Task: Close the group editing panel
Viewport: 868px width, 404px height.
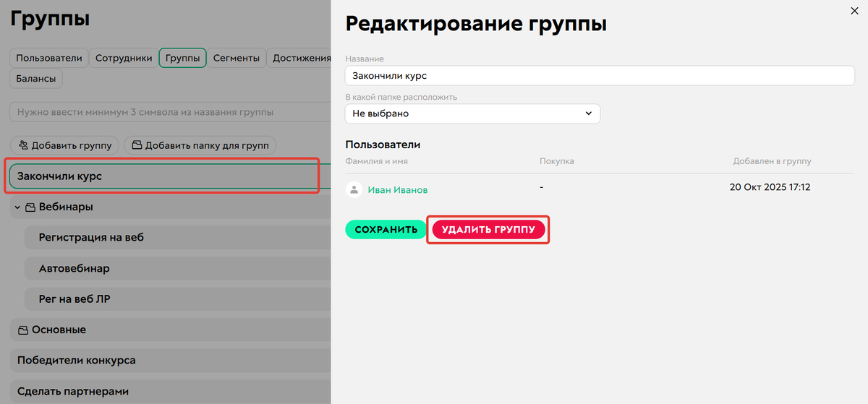Action: click(x=856, y=9)
